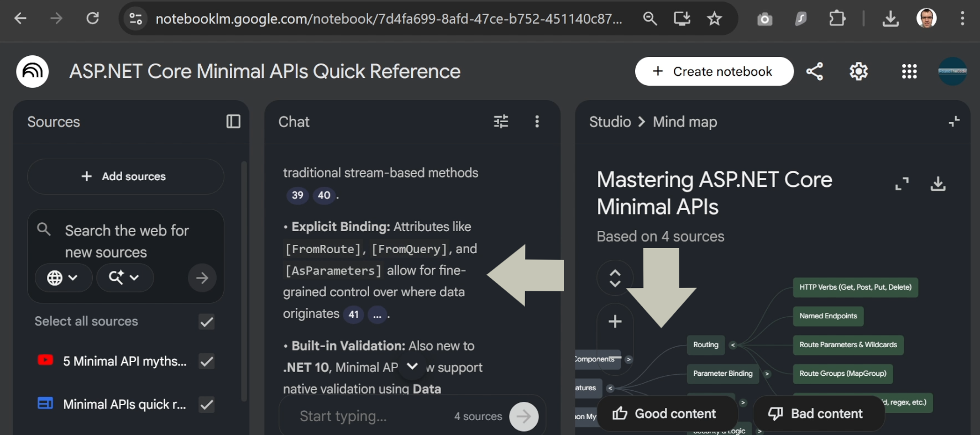Go back to Studio breadcrumb
This screenshot has height=435, width=980.
pos(610,122)
